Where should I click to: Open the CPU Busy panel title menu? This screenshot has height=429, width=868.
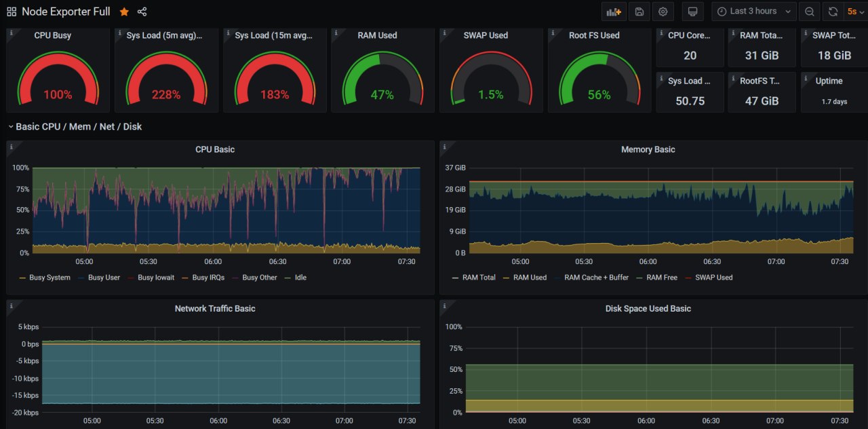(x=53, y=35)
